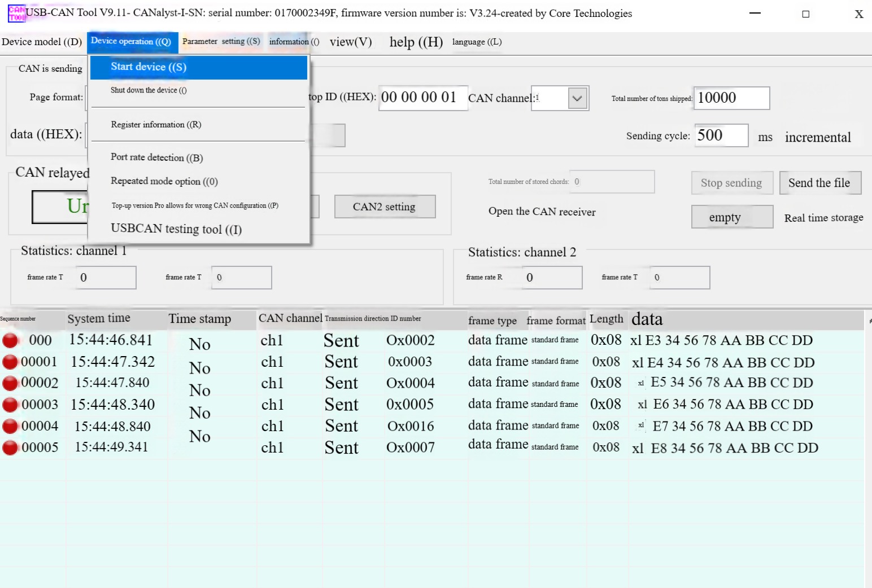Click channel 2 frame rate T field
This screenshot has width=872, height=588.
click(680, 278)
